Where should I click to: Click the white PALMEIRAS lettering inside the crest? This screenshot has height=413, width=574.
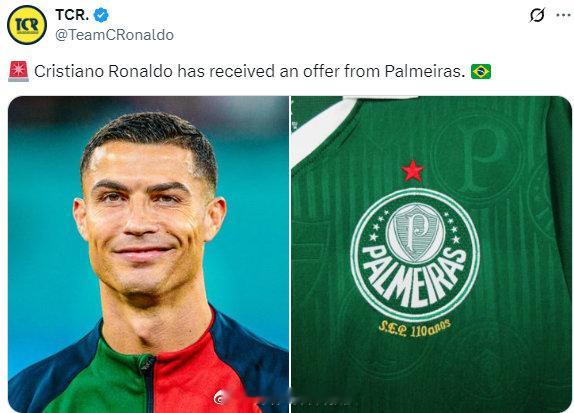[415, 275]
